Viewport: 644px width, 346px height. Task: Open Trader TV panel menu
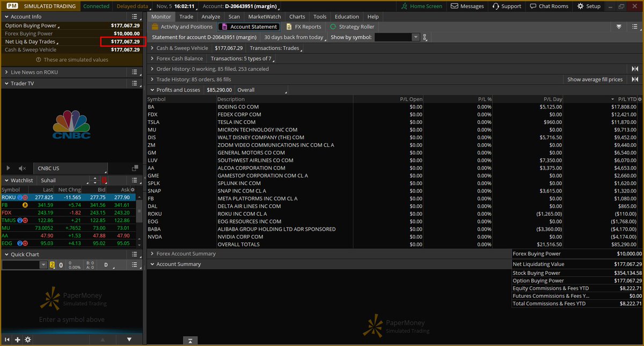tap(136, 83)
